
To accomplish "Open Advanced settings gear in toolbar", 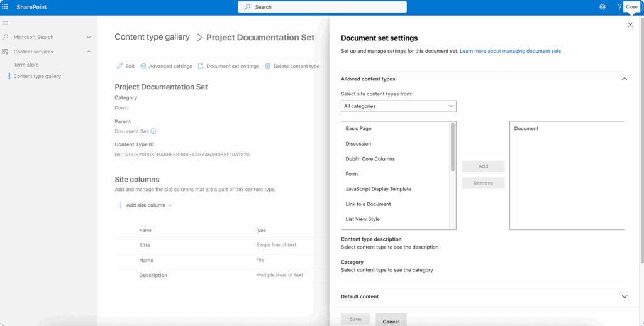I will tap(143, 66).
